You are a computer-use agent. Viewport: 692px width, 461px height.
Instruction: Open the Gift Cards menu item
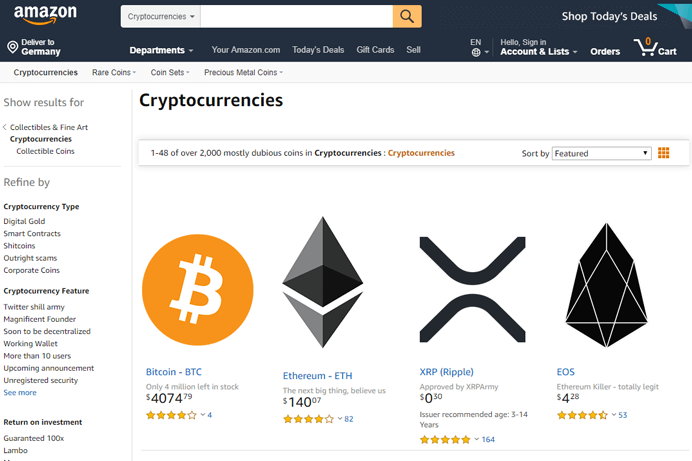tap(375, 50)
